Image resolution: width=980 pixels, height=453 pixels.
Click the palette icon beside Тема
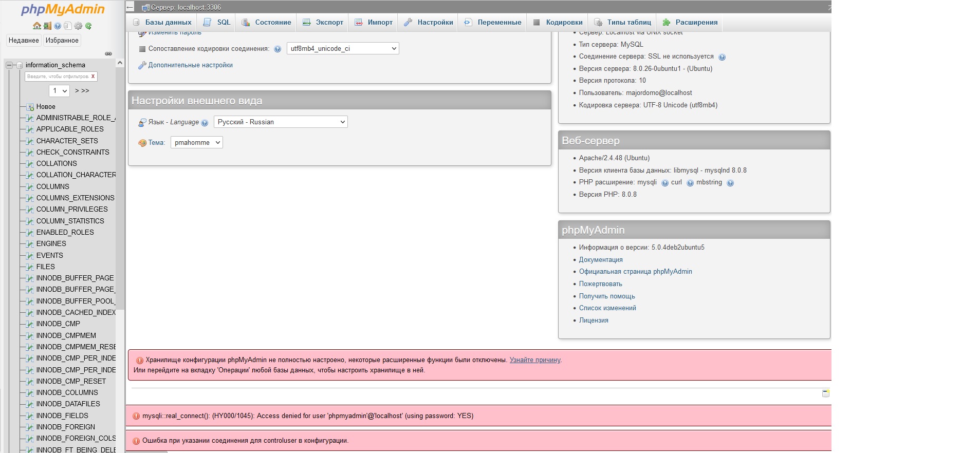142,143
